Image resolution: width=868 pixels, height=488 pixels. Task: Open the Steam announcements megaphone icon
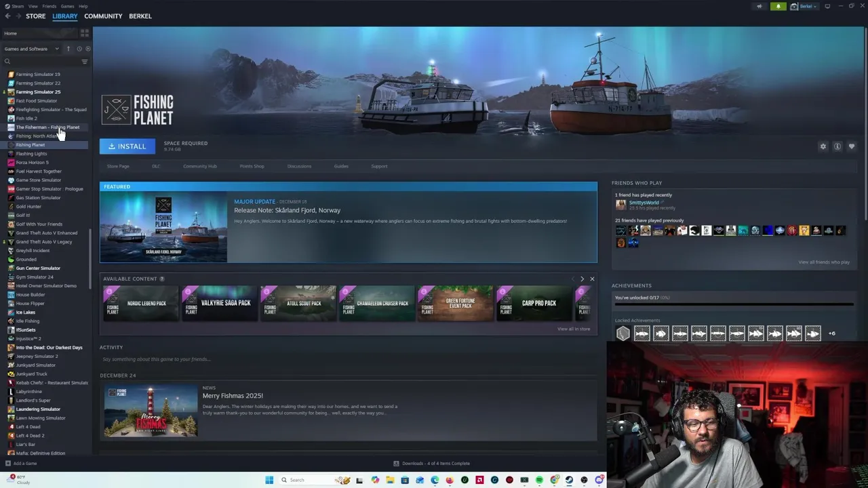click(x=759, y=6)
